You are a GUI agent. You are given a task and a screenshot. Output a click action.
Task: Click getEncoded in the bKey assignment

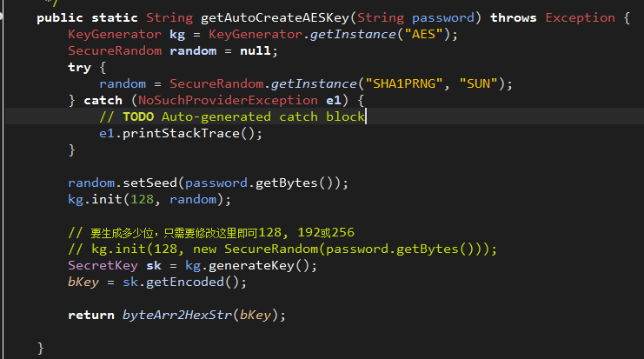[x=185, y=283]
